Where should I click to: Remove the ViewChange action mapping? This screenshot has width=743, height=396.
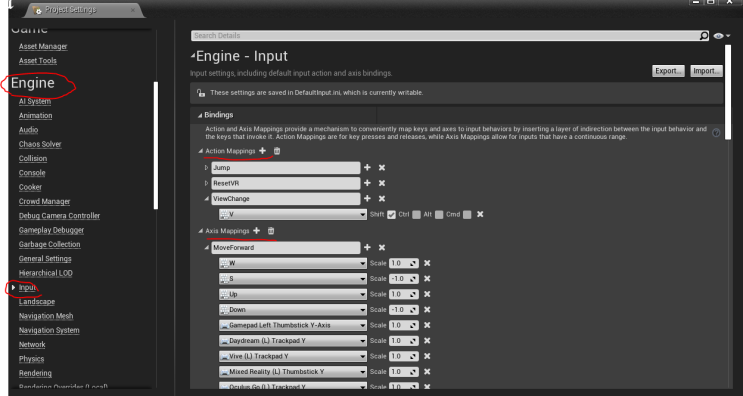[382, 198]
